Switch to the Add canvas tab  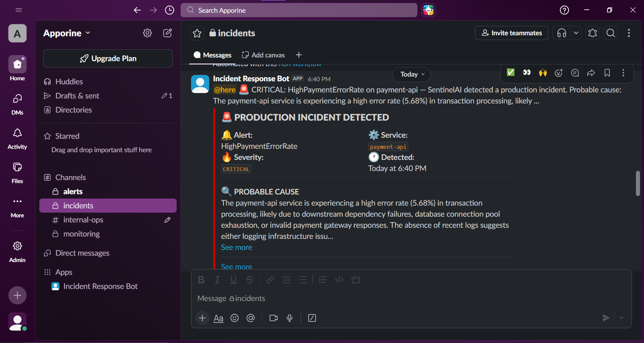(x=263, y=55)
